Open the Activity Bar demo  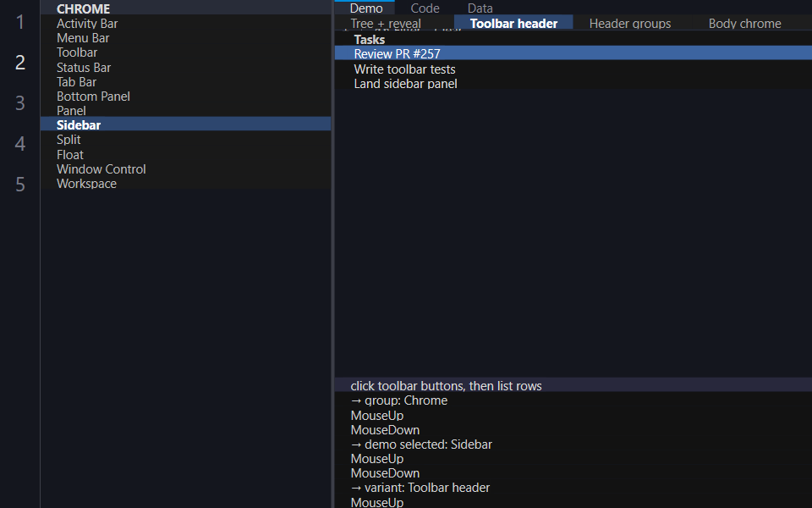[x=185, y=24]
